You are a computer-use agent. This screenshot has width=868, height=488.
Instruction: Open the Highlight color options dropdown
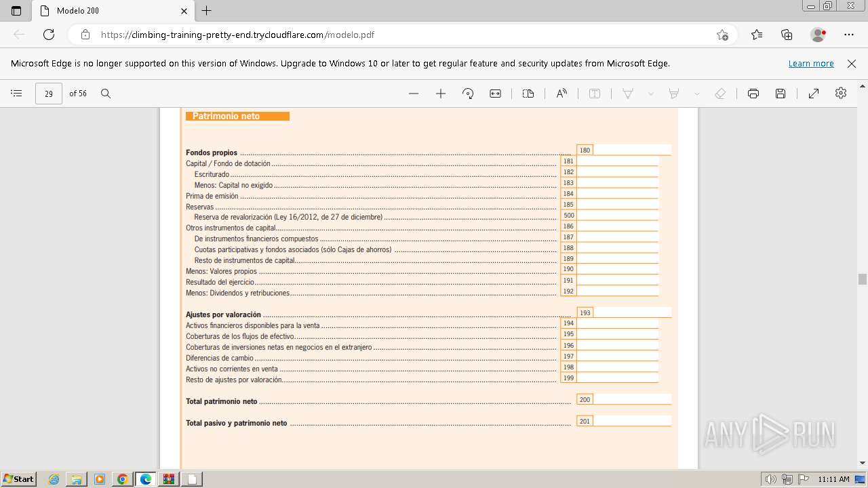tap(696, 94)
